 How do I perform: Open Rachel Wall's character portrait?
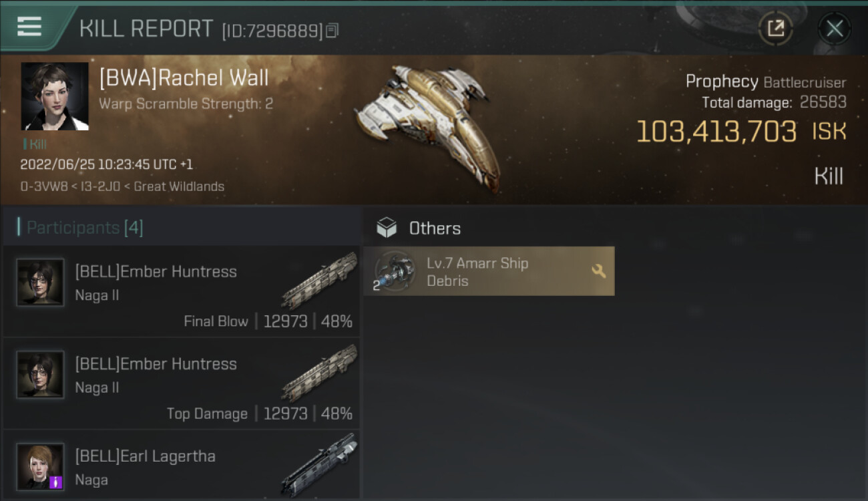click(x=55, y=96)
